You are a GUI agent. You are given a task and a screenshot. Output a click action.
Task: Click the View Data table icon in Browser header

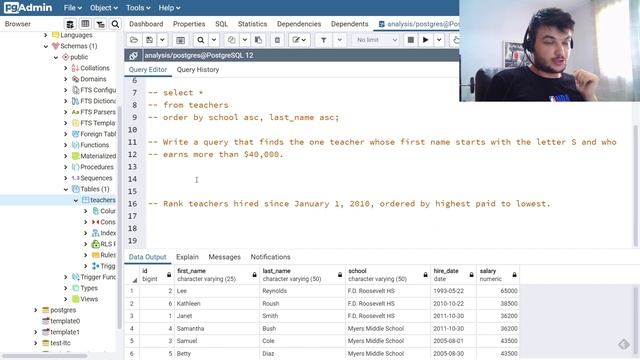(85, 24)
